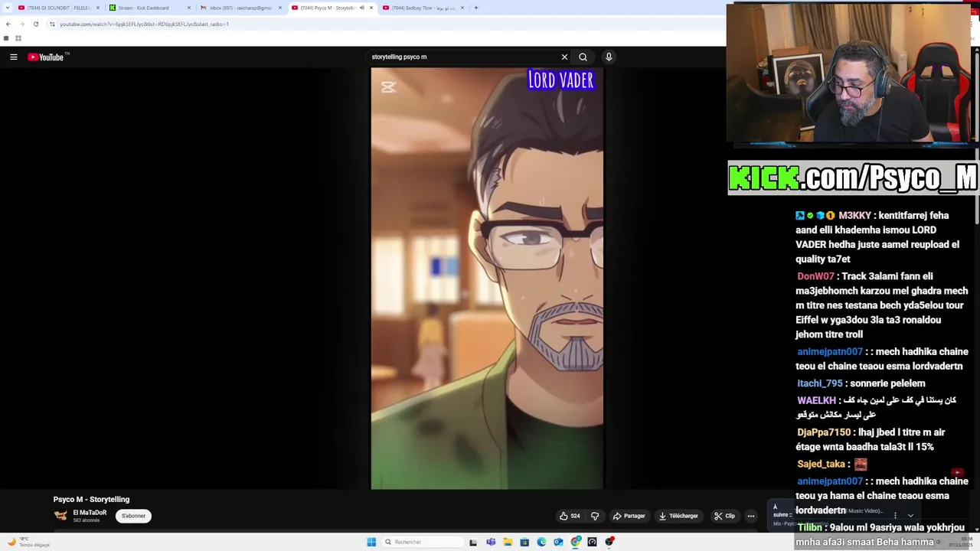Close the Kick Dashboard tab
980x551 pixels.
pos(189,8)
